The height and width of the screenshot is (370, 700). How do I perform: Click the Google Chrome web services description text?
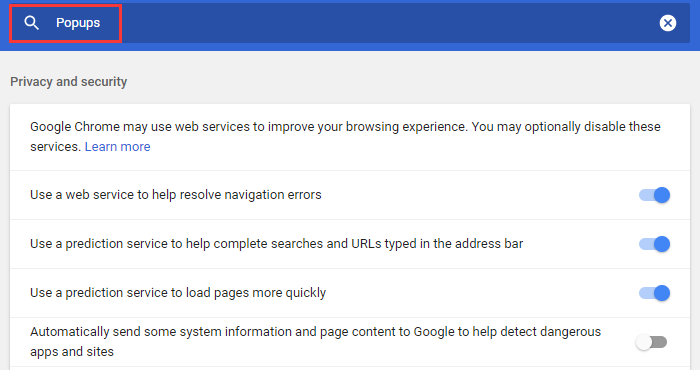pyautogui.click(x=345, y=137)
